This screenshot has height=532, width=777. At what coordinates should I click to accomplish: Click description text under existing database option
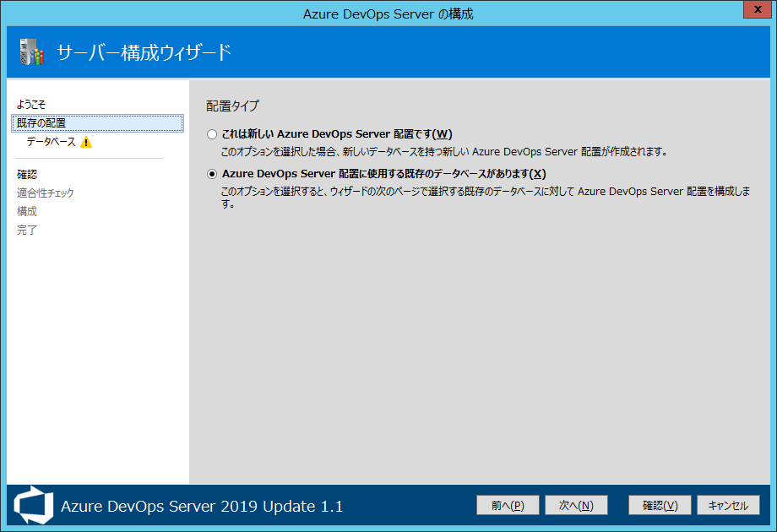486,197
